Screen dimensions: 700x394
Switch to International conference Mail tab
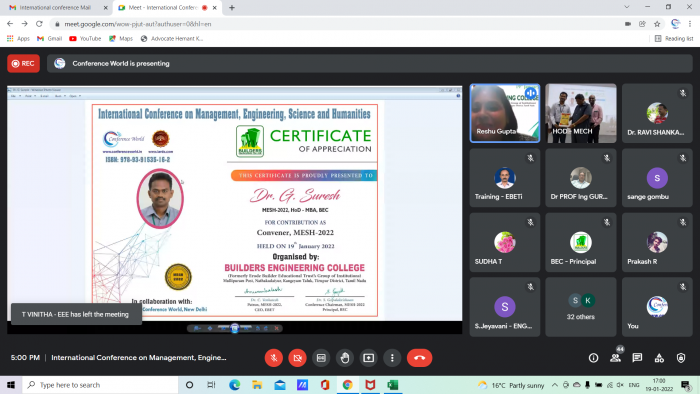click(56, 8)
